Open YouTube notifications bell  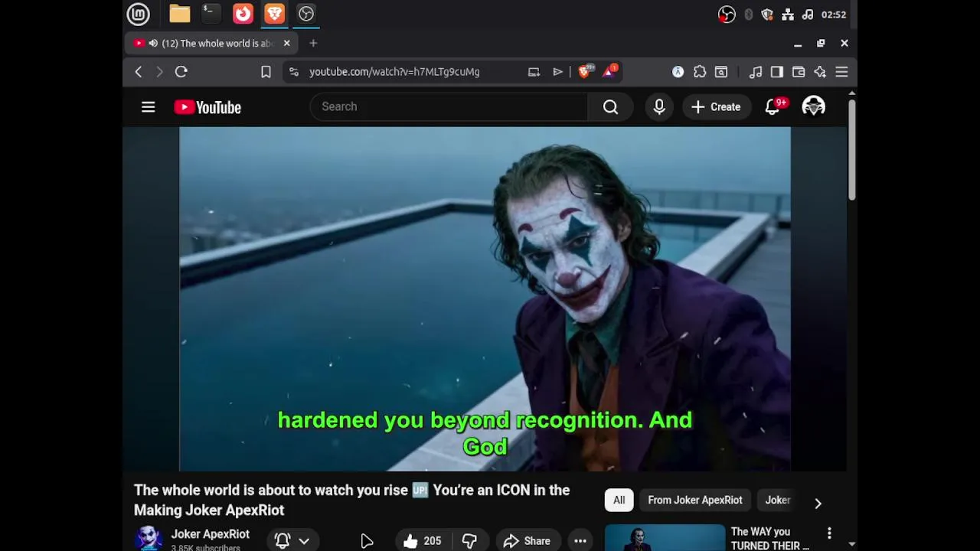click(x=773, y=107)
